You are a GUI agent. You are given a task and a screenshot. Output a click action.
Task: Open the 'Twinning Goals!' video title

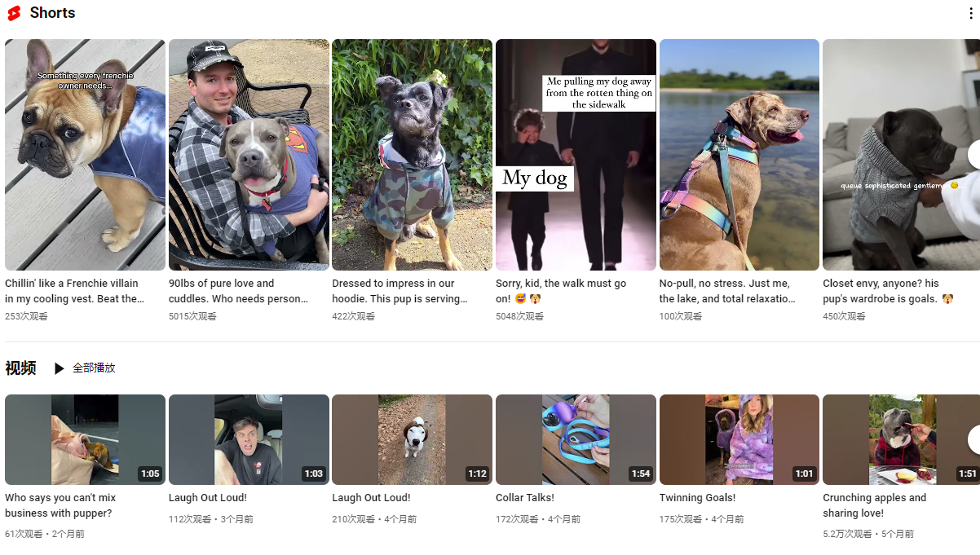coord(697,498)
